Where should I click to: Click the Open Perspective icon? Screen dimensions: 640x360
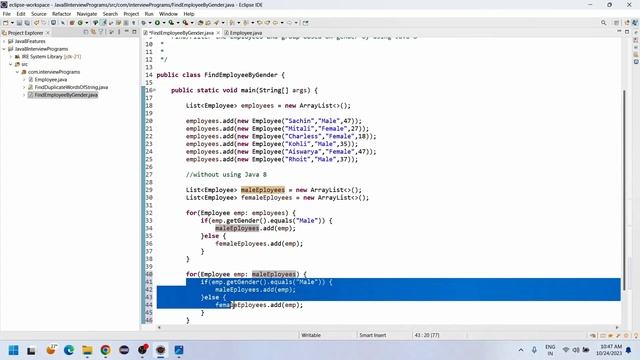click(x=616, y=23)
